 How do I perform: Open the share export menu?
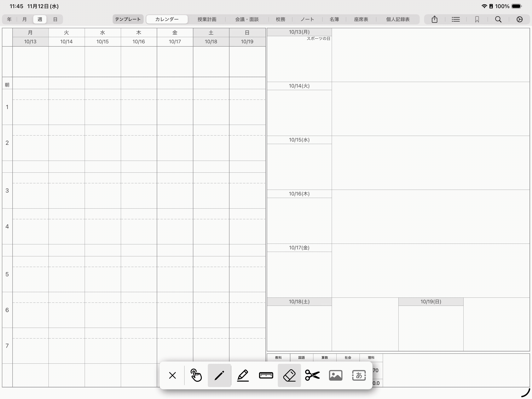434,19
